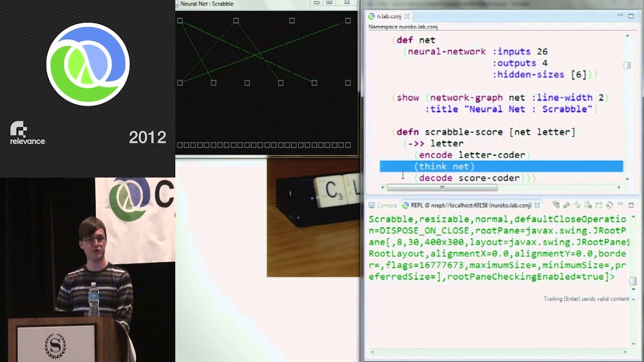Click the editor vertical scrollbar up arrow
This screenshot has height=362, width=644.
point(627,36)
